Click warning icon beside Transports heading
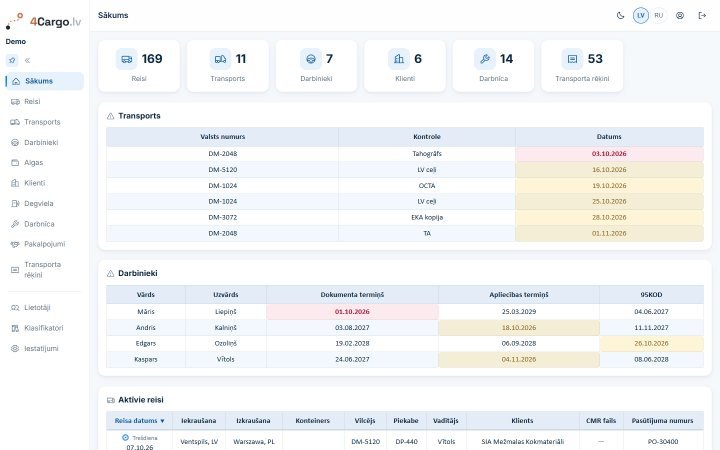 coord(110,116)
